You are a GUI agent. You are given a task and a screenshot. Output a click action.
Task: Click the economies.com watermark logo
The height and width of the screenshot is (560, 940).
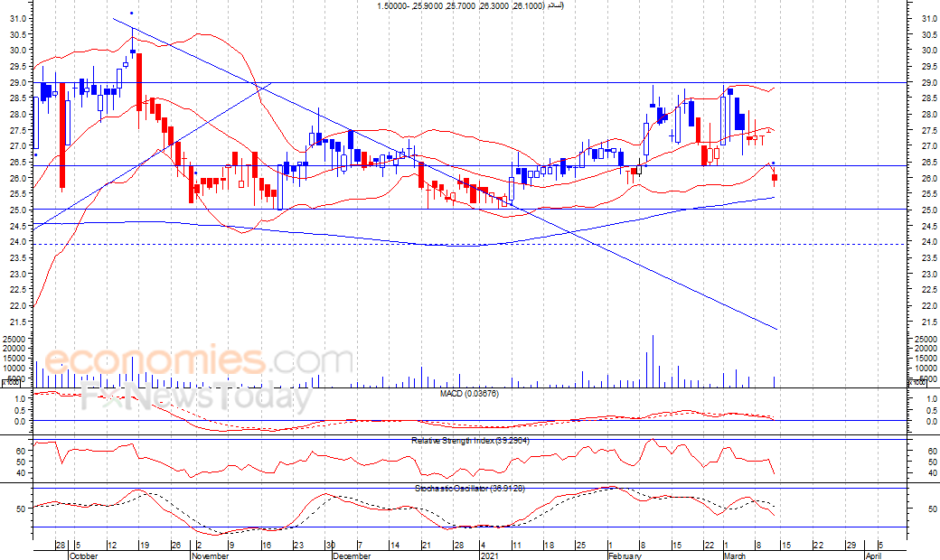pyautogui.click(x=185, y=360)
